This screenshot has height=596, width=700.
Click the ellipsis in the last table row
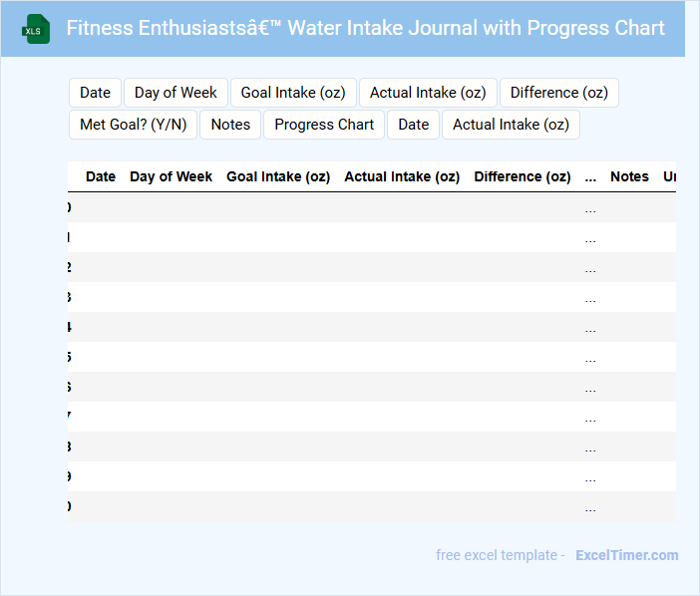(590, 508)
